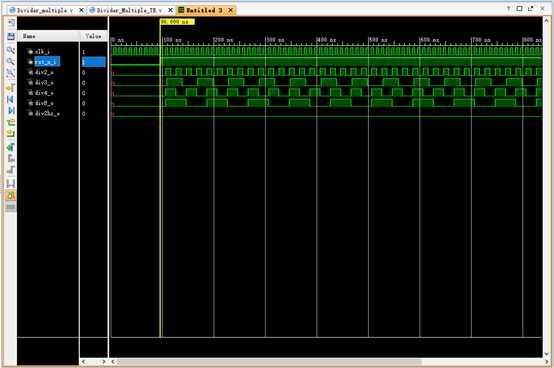Click waveform scrollbar left arrow
Screen dimensions: 554x368
tap(113, 362)
